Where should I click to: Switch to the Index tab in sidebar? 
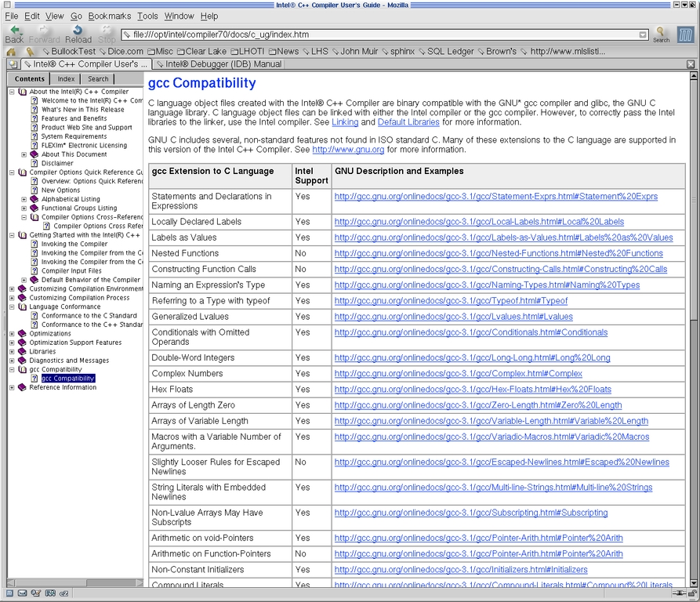pos(66,79)
